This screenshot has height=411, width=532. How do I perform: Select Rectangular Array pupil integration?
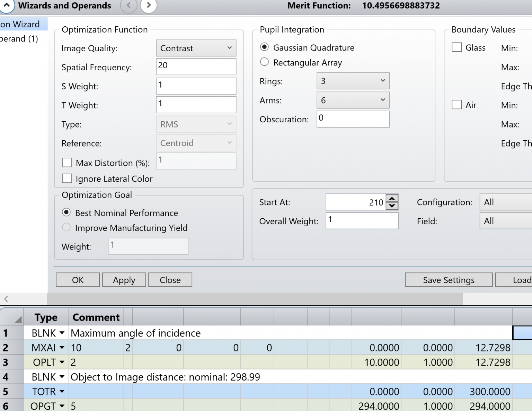[x=264, y=62]
